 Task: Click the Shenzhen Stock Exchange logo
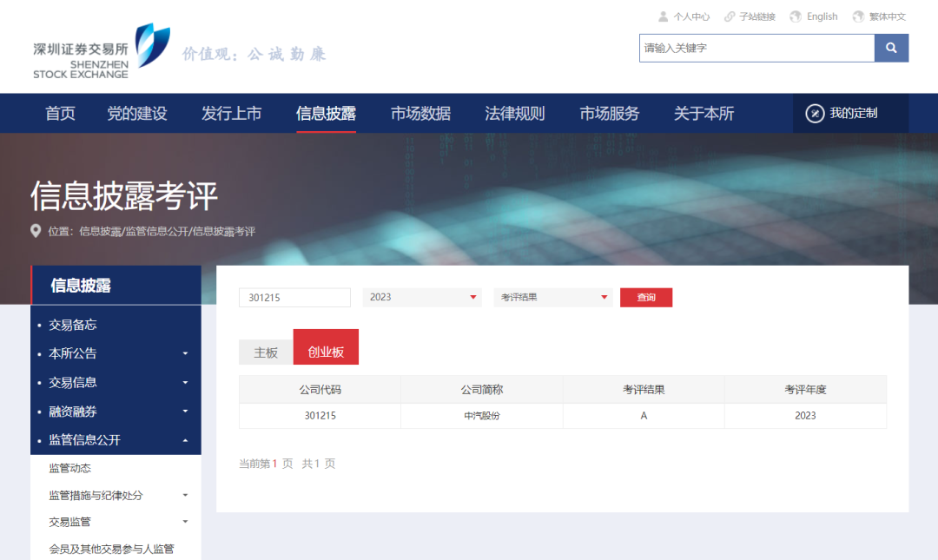coord(102,51)
